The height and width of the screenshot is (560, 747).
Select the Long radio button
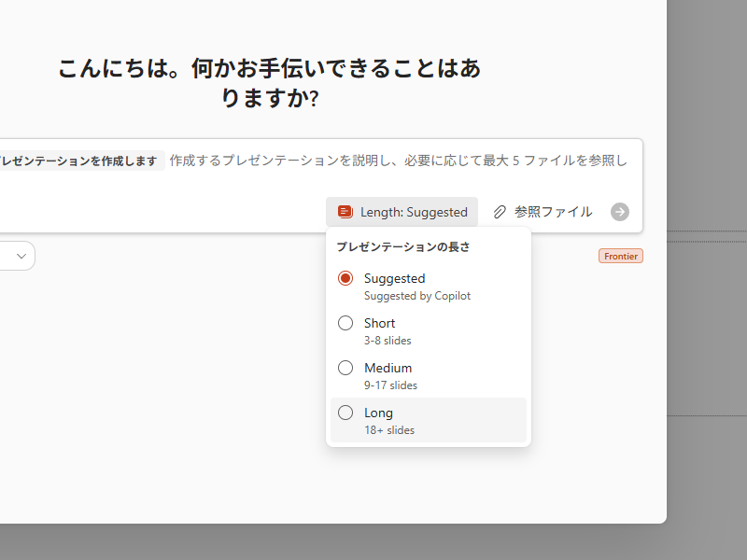point(345,412)
